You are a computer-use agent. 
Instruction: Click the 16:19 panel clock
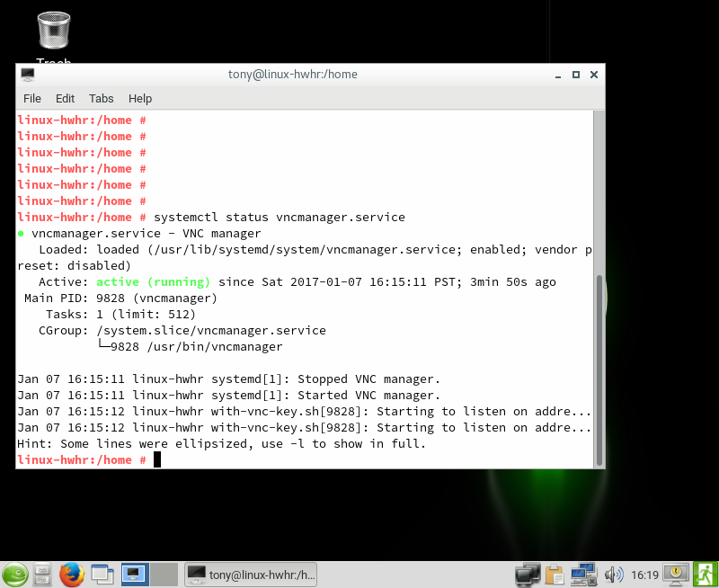[x=644, y=575]
